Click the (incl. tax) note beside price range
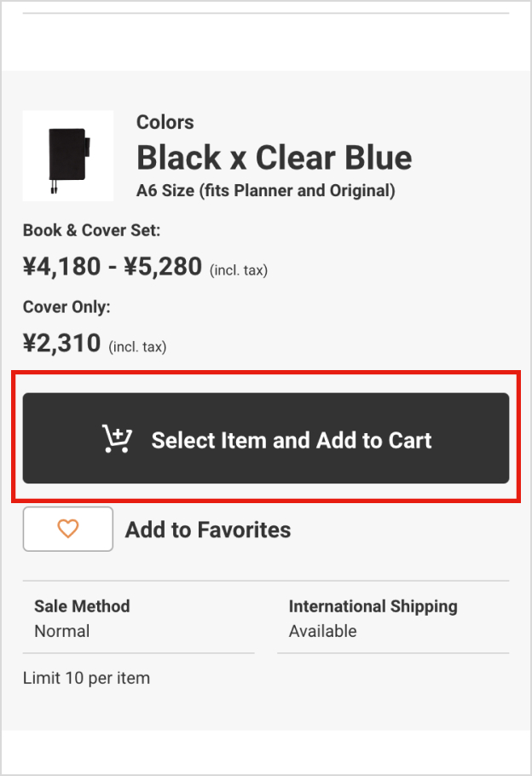The width and height of the screenshot is (532, 776). (x=239, y=270)
